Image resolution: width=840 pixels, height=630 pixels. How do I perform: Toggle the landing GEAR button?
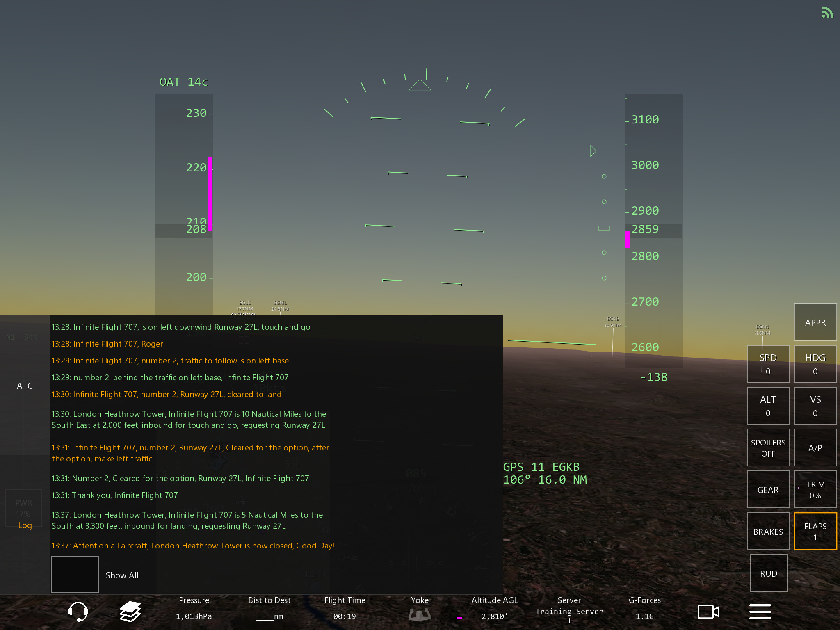point(768,490)
